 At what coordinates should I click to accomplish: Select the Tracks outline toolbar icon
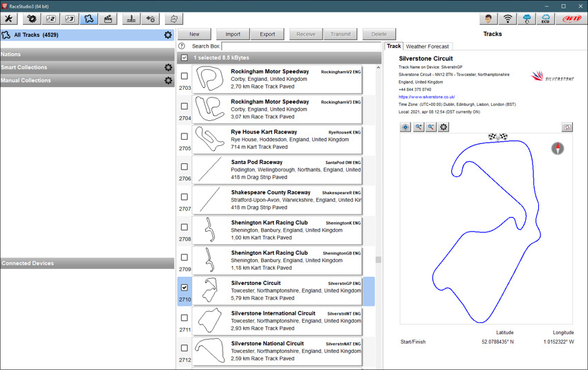click(89, 19)
